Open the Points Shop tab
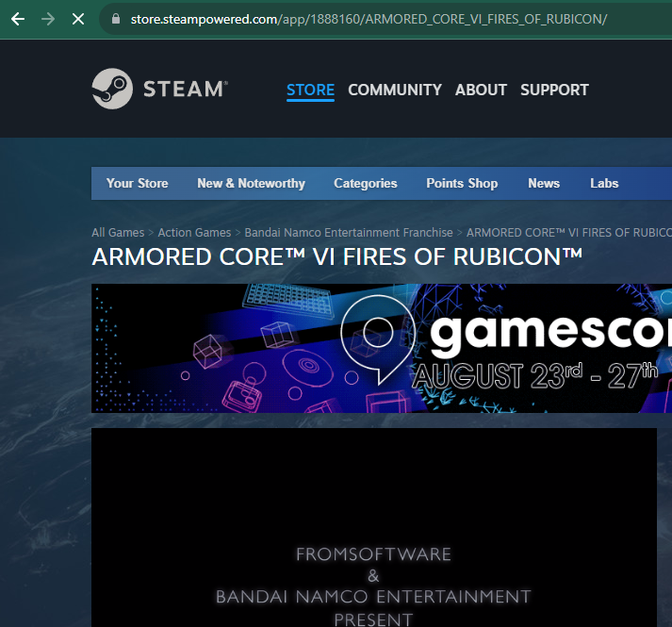672x627 pixels. coord(462,183)
